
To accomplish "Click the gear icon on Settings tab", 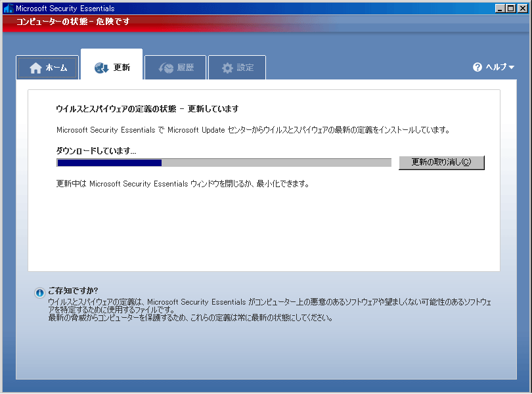I will click(227, 68).
